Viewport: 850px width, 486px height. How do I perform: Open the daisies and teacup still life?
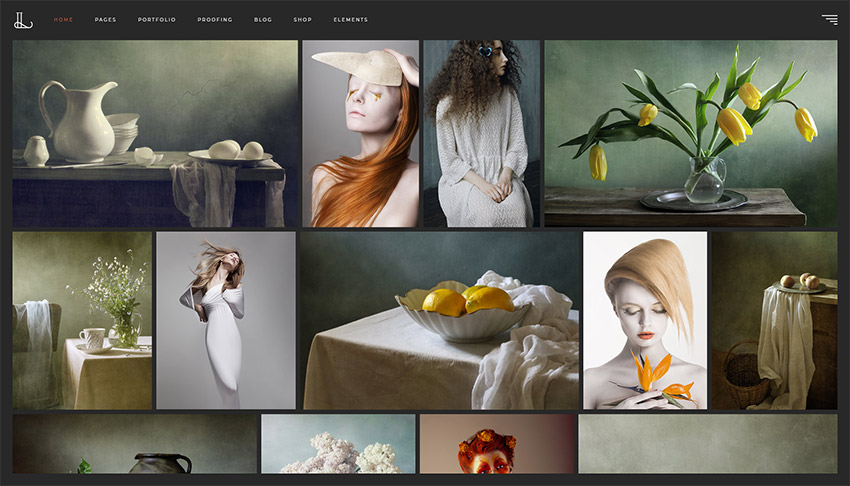(x=82, y=320)
